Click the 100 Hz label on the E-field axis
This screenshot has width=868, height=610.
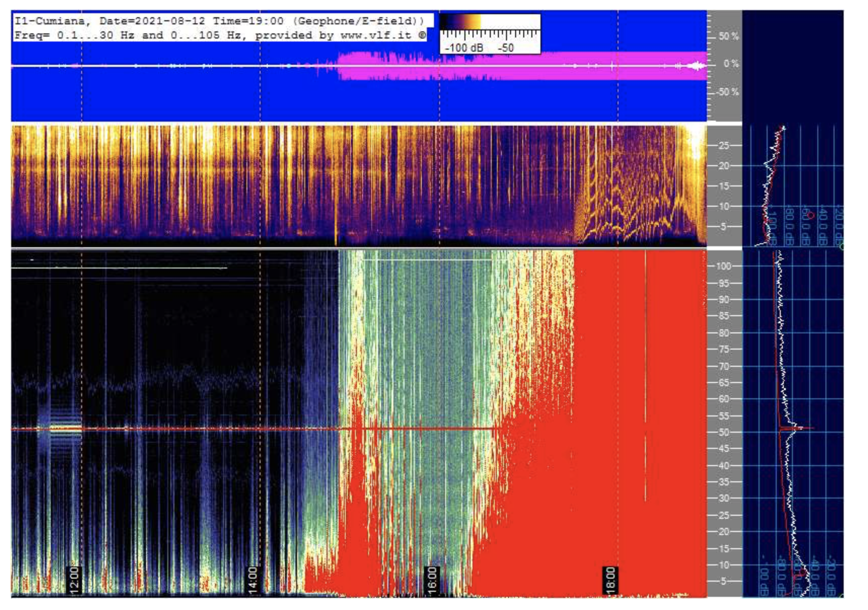point(723,266)
